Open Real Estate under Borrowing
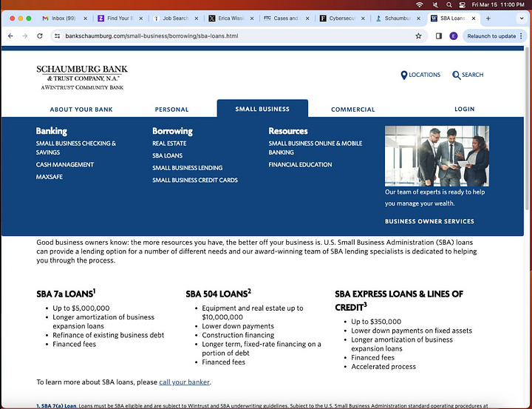This screenshot has width=532, height=409. pos(169,143)
